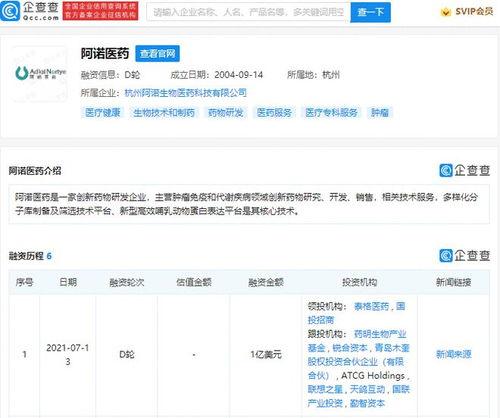The width and height of the screenshot is (500, 418).
Task: Select the 生物技术和制药 tag
Action: (x=164, y=113)
